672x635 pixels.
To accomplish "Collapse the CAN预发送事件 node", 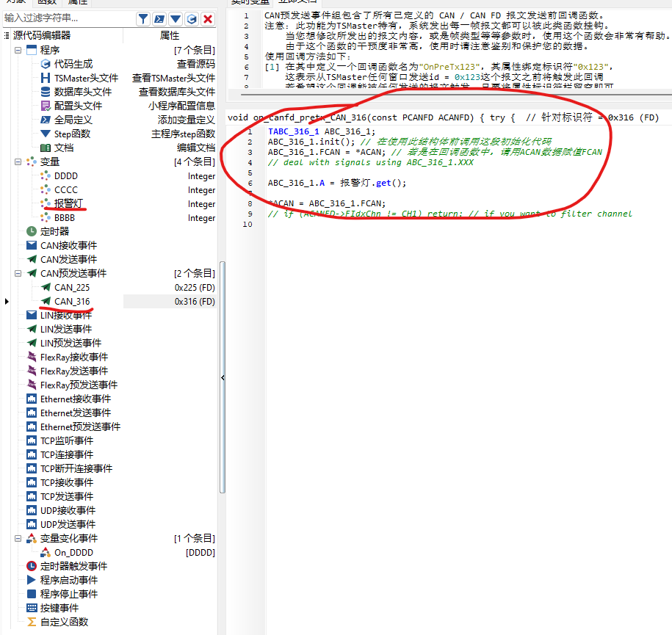I will coord(18,273).
